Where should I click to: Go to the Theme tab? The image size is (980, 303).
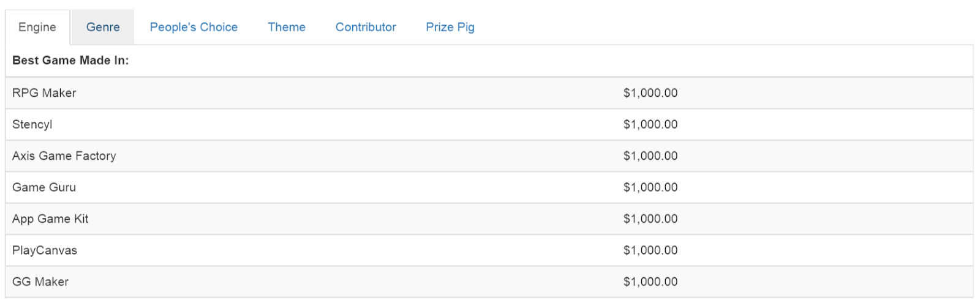[x=287, y=28]
